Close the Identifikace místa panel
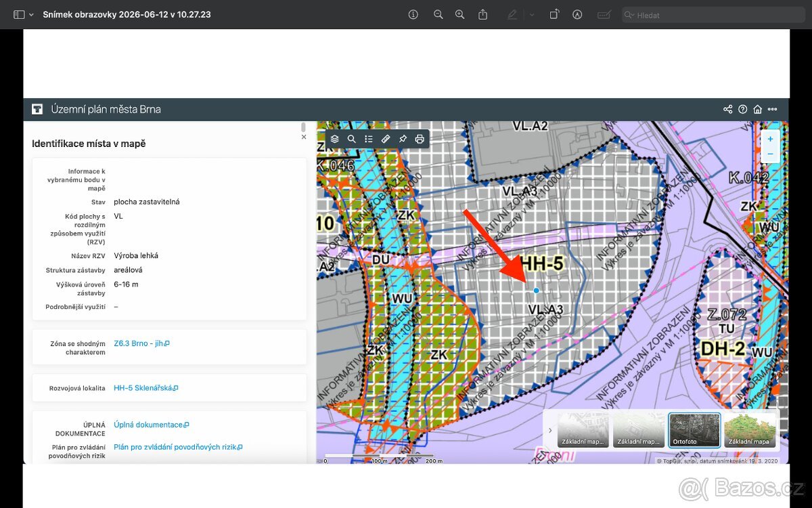The image size is (812, 508). 304,137
